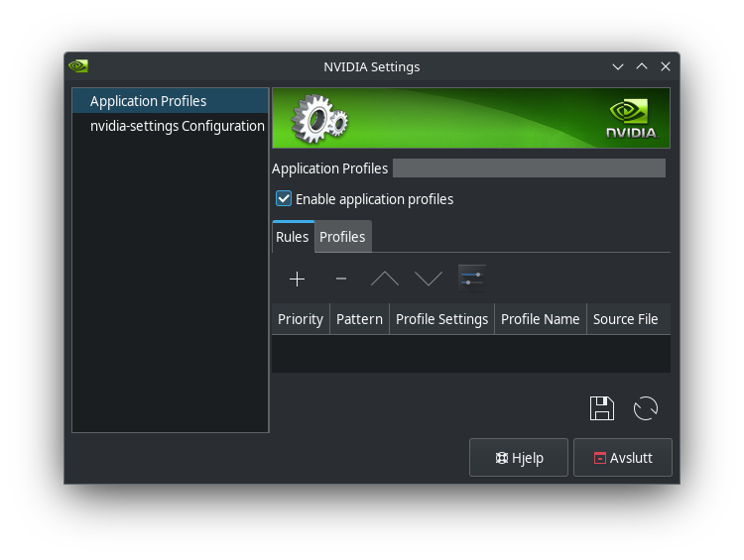Disable the Enable application profiles checkbox

[x=284, y=199]
